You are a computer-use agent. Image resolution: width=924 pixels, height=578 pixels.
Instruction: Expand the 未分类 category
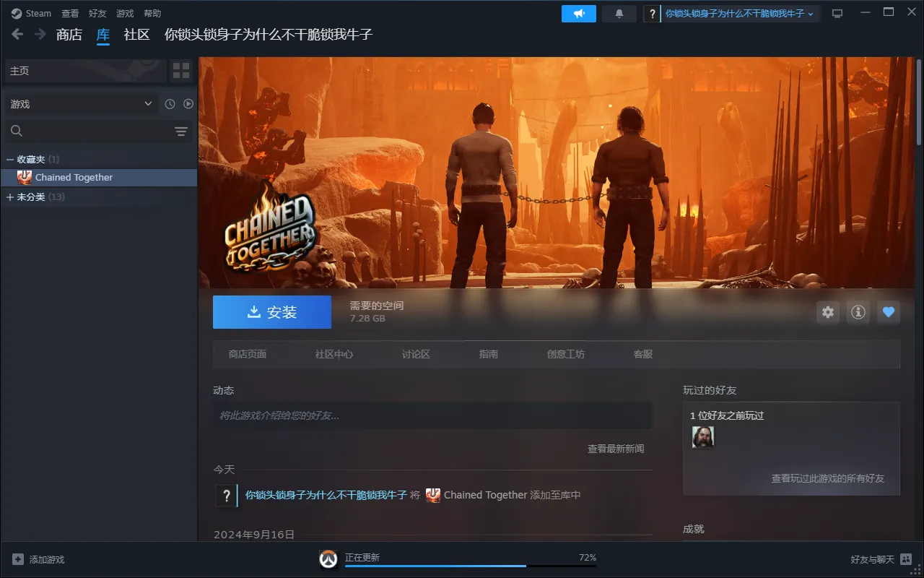tap(10, 197)
